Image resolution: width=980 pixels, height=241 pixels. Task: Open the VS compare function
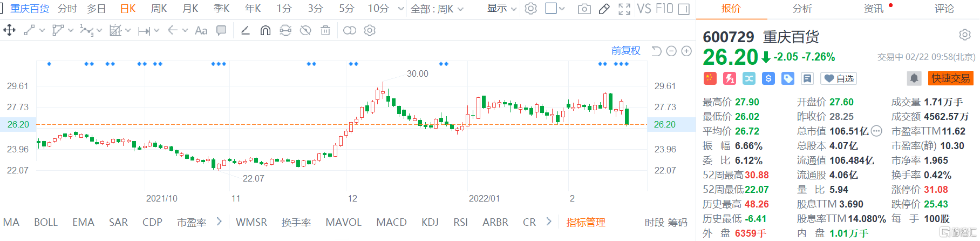pos(644,9)
